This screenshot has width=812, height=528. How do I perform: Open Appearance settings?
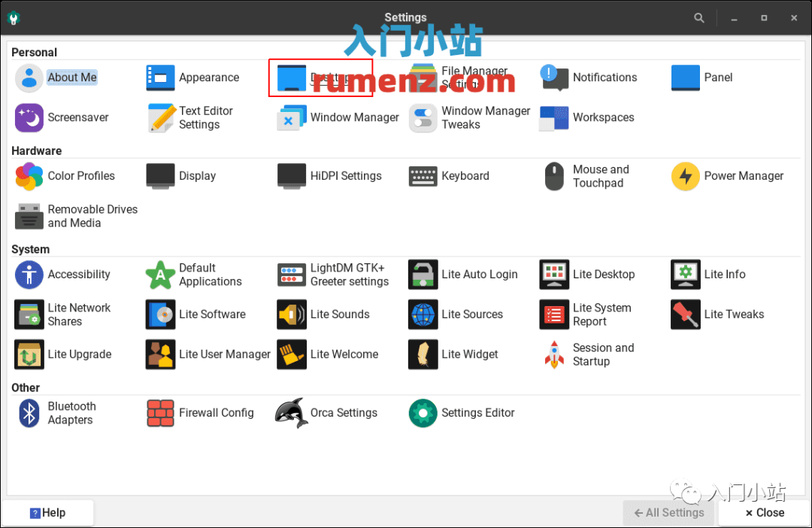point(192,77)
